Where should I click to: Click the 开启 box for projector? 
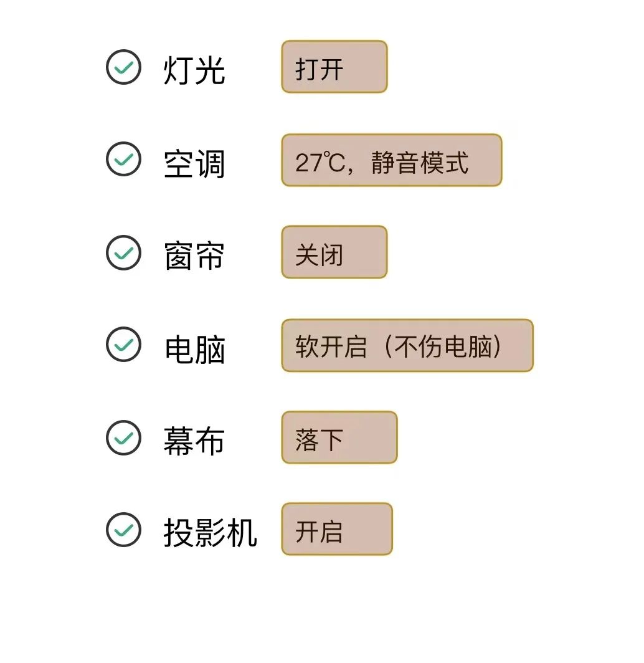pos(336,530)
